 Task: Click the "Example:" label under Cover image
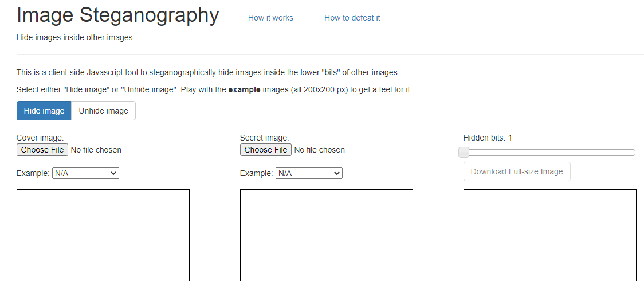[33, 173]
